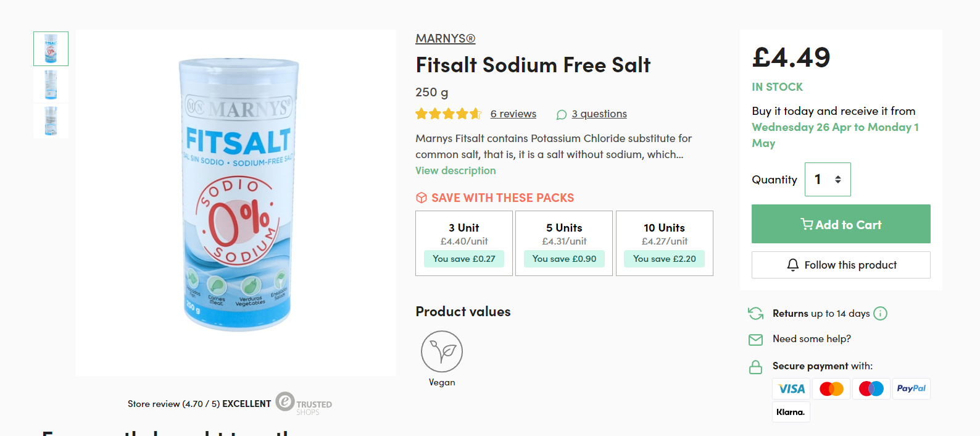980x436 pixels.
Task: Select the 5 Units pack option
Action: point(564,243)
